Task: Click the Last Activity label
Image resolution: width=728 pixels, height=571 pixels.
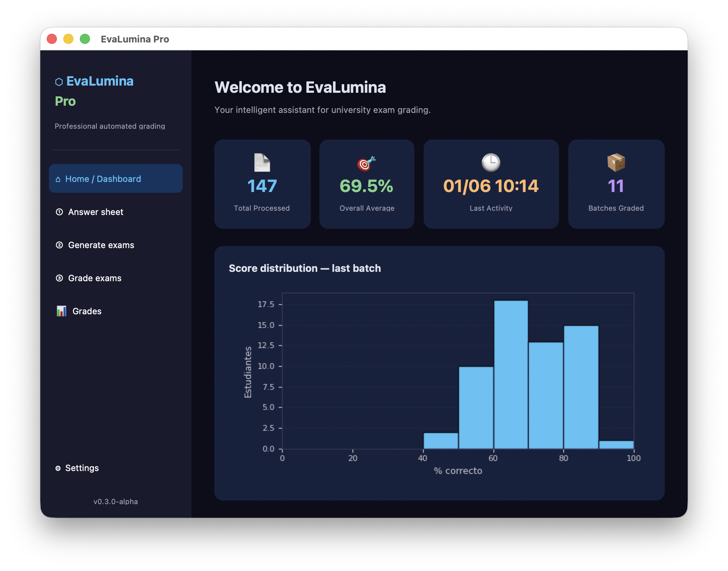Action: tap(491, 208)
